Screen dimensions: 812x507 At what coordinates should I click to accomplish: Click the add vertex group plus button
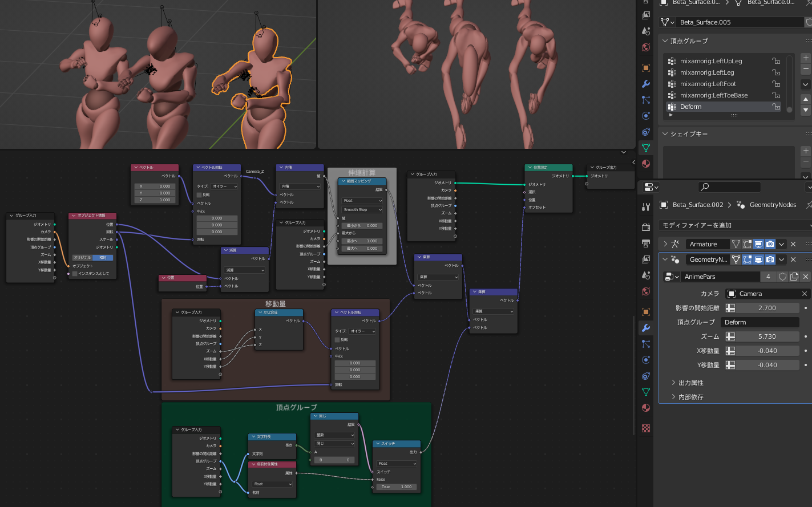coord(805,58)
